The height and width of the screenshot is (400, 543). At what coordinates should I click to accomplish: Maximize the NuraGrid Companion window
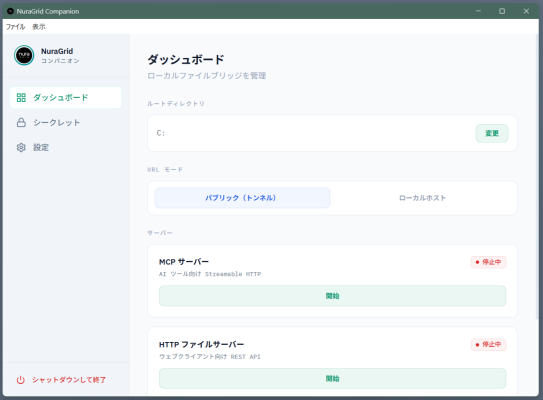coord(502,11)
